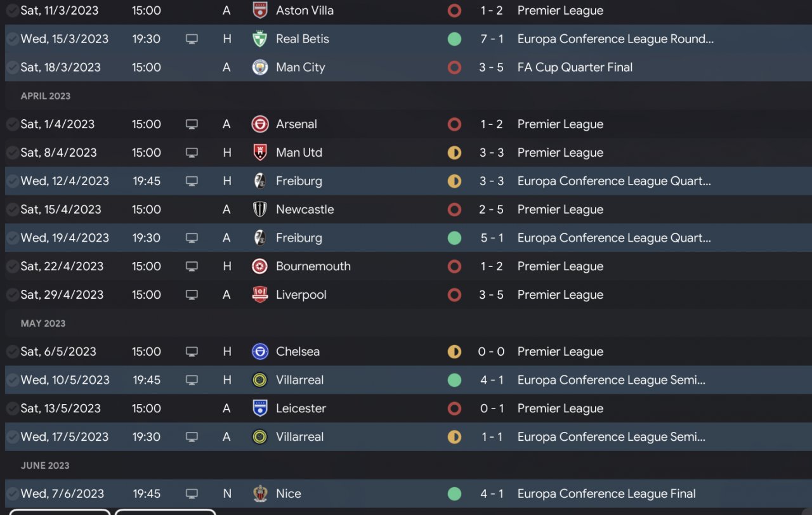Toggle the checkmark beside Sat, 15/4/2023

[x=12, y=209]
